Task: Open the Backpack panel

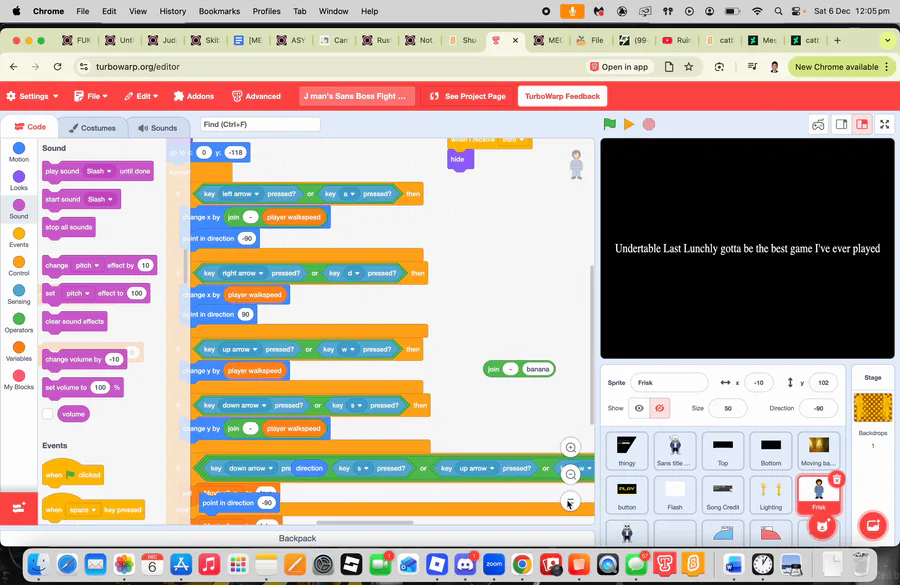Action: [x=297, y=538]
